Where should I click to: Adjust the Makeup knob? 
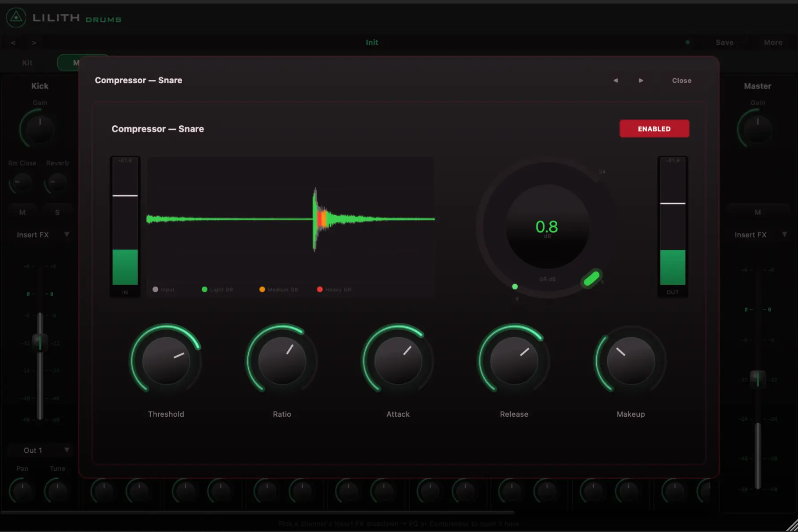[630, 361]
